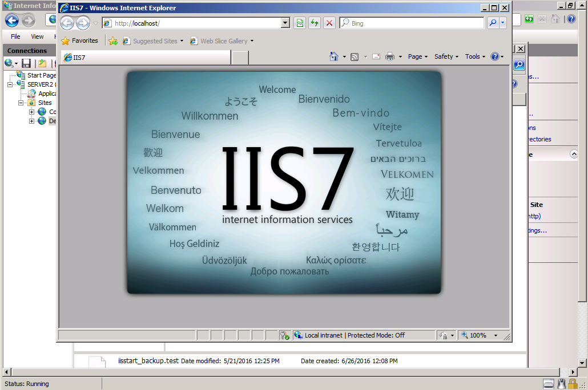Open the address bar URL dropdown
This screenshot has width=588, height=390.
pos(285,23)
